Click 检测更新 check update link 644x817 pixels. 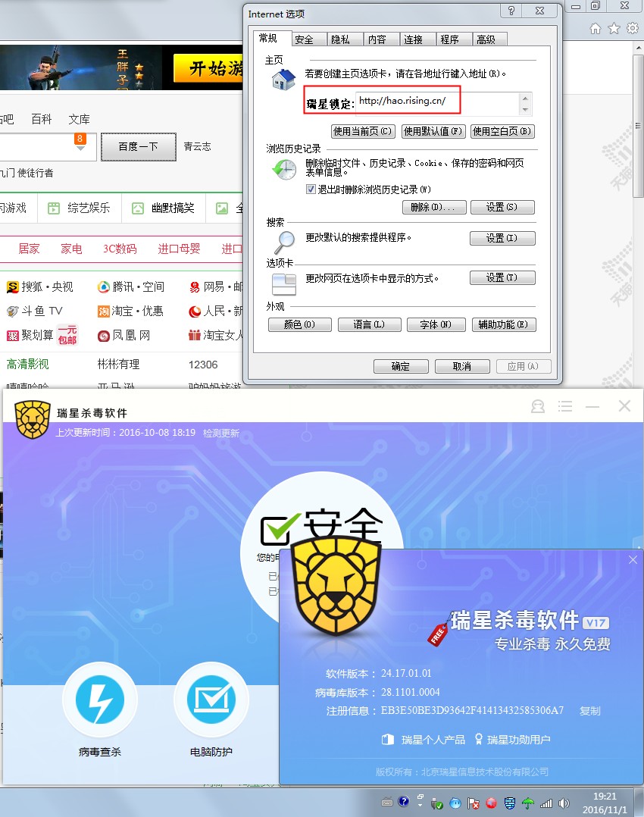point(221,433)
